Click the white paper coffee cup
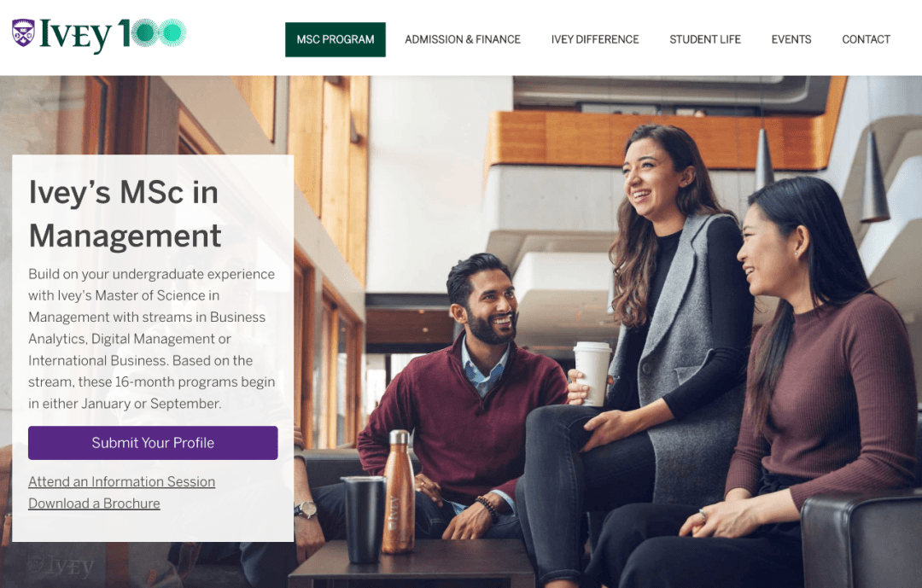Image resolution: width=922 pixels, height=588 pixels. (x=592, y=374)
